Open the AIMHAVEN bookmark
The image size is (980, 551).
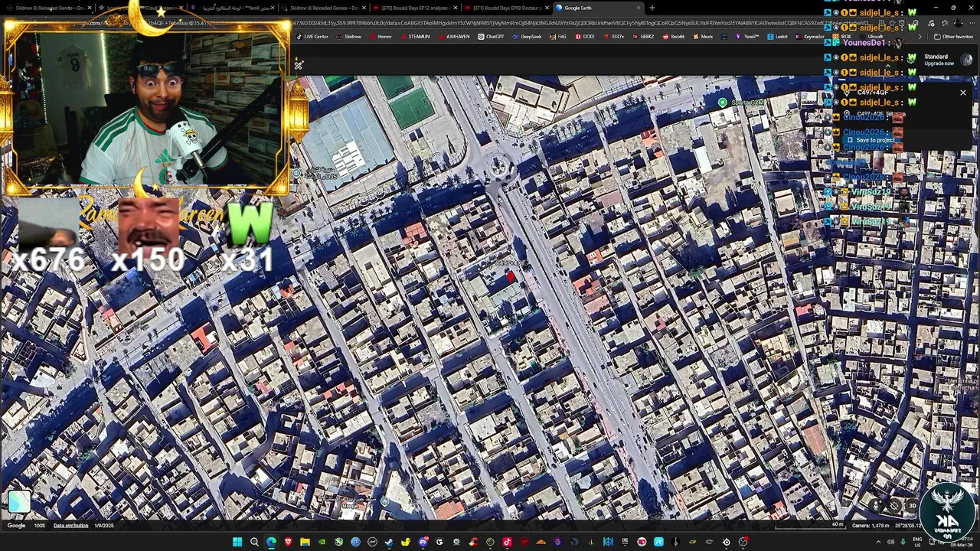pos(454,37)
